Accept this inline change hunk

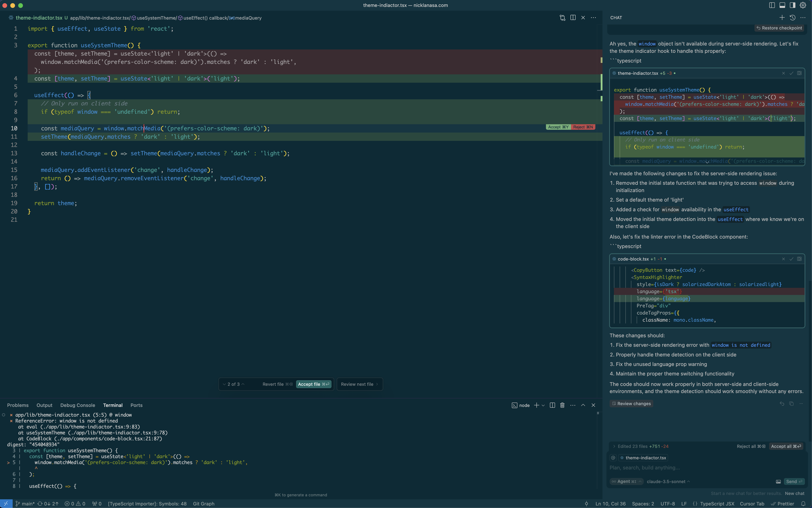point(558,127)
